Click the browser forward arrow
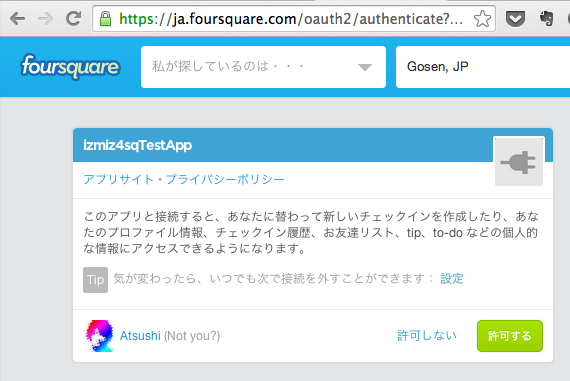 (46, 18)
